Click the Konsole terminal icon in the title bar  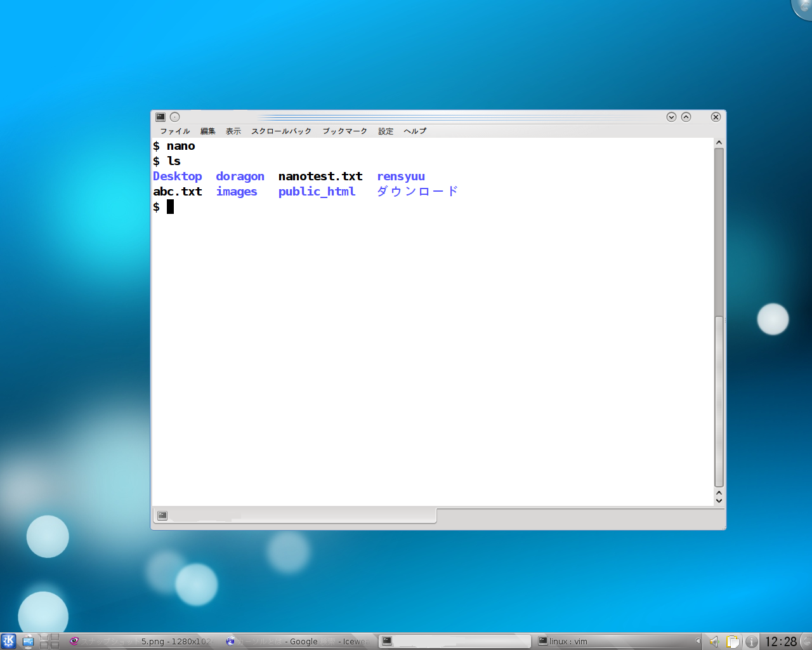point(160,117)
